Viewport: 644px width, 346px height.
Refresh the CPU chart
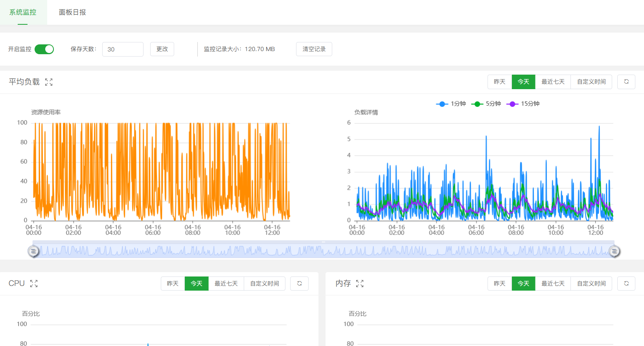click(299, 284)
